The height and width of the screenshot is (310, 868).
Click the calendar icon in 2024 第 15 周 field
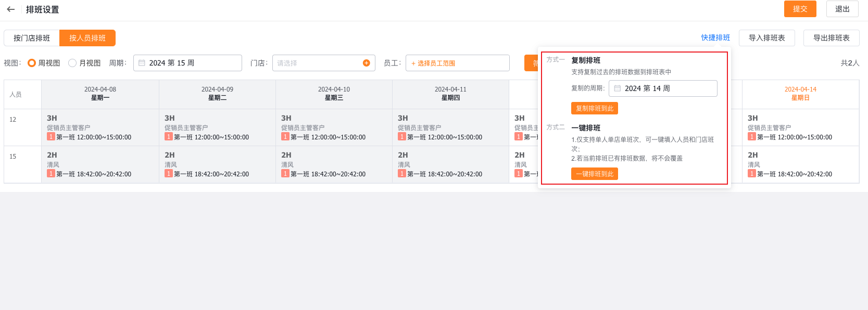[142, 63]
